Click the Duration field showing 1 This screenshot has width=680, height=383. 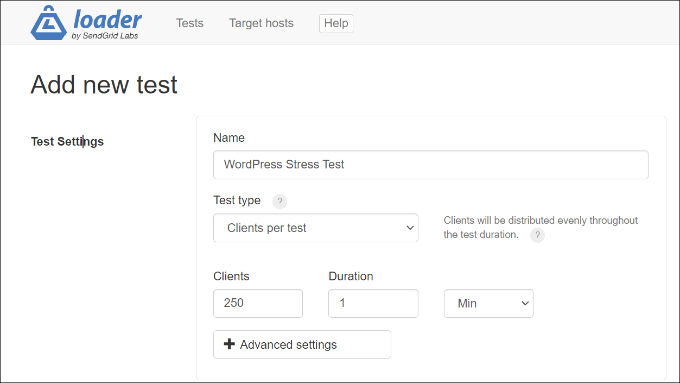(373, 303)
